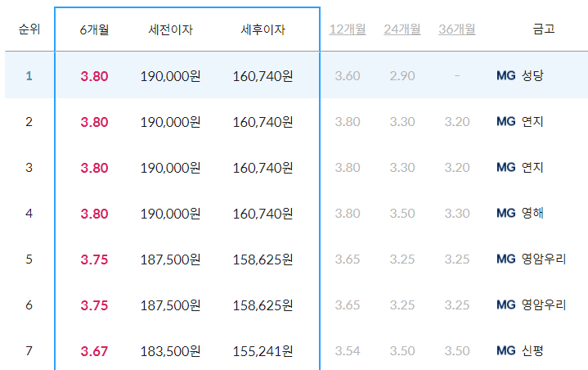Screen dimensions: 588x370
Task: Click the 3.60 rate in MG 성당 row
Action: click(x=348, y=76)
